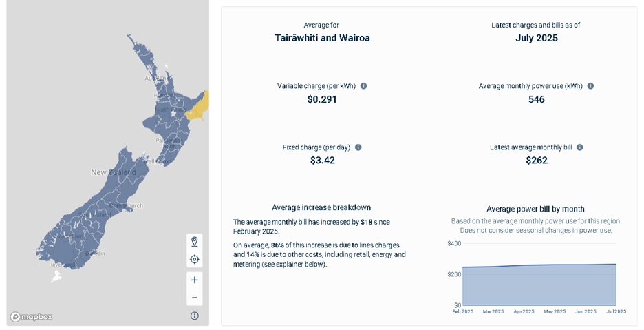Click the crosshair locate-me map button
This screenshot has width=644, height=330.
pyautogui.click(x=195, y=259)
